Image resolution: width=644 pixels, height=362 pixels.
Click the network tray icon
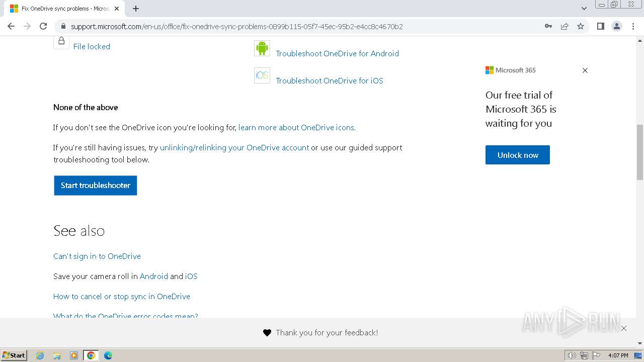(x=584, y=355)
